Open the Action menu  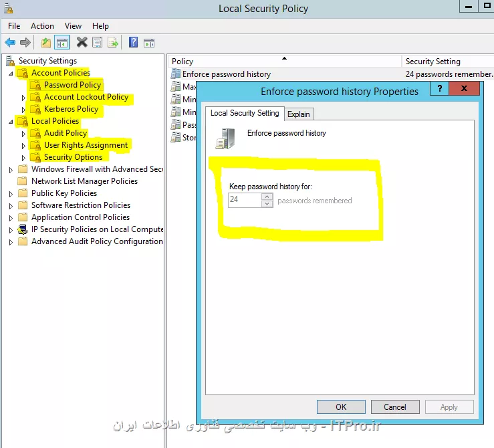click(42, 26)
